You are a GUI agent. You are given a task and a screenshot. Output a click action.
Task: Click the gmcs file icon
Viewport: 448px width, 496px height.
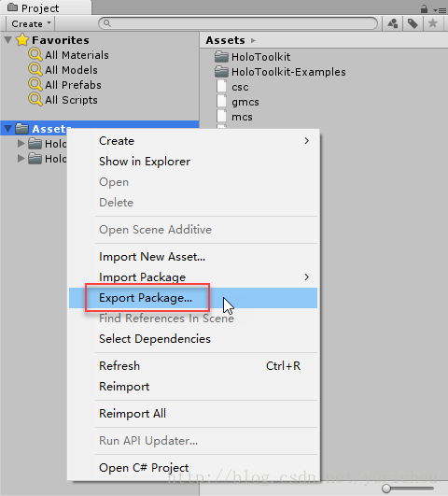[x=221, y=102]
